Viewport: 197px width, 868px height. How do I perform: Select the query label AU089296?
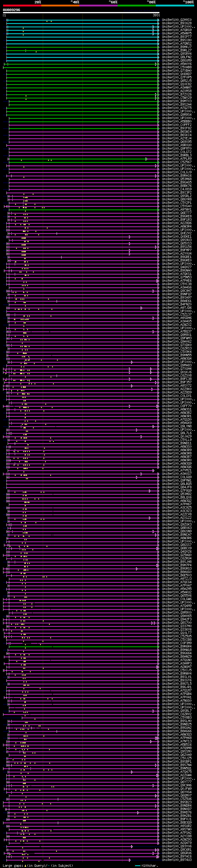(11, 10)
